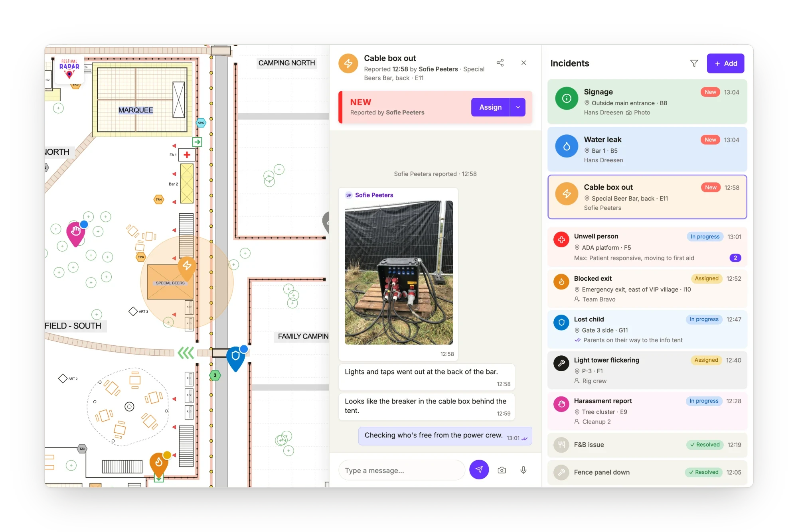This screenshot has width=798, height=532.
Task: Click the New tag on Water leak
Action: 710,140
